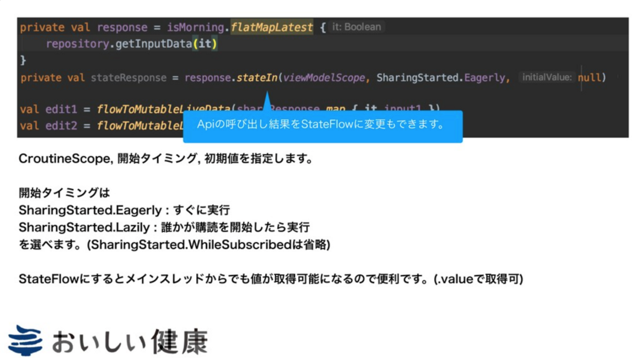644x358 pixels.
Task: Click the "SharingStarted.Eagerly : すぐに実行" line
Action: click(x=124, y=210)
